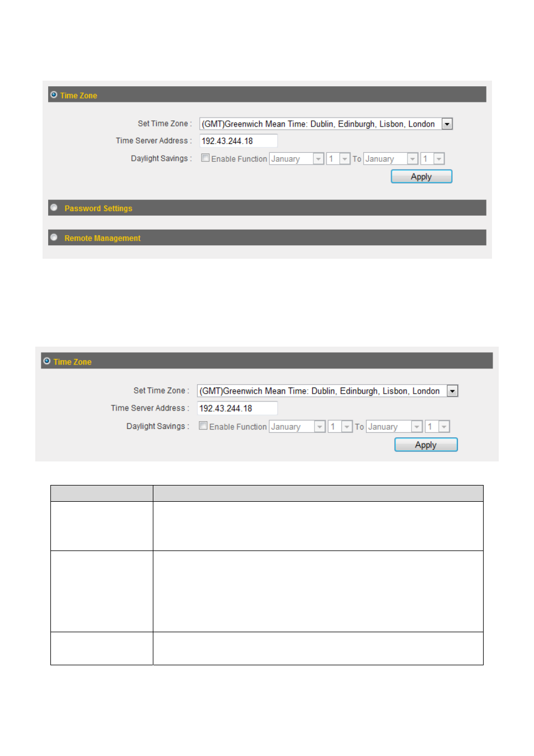This screenshot has width=534, height=756.
Task: Click the Time Zone header in lower panel
Action: [x=267, y=361]
